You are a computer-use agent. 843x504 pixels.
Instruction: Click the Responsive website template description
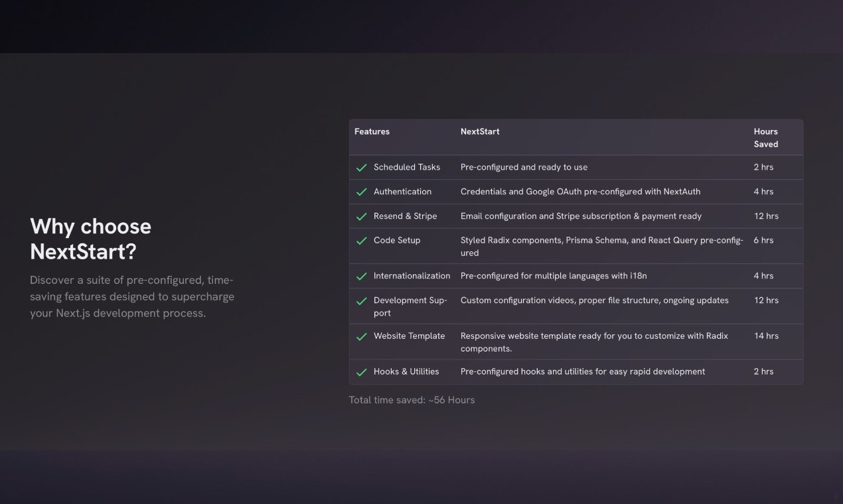coord(594,342)
